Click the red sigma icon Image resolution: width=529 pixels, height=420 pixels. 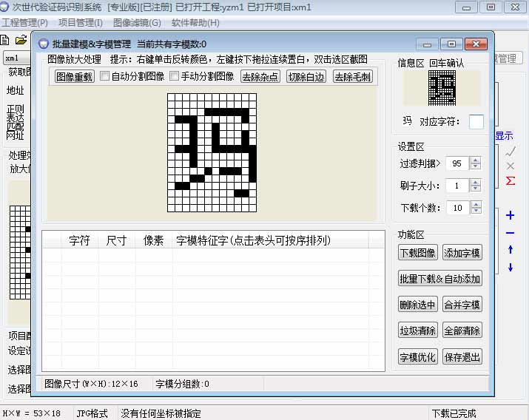click(x=510, y=181)
